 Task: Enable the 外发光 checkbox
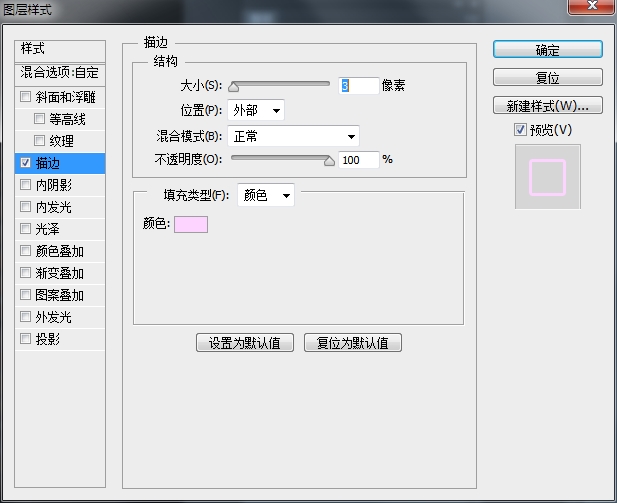click(x=26, y=317)
